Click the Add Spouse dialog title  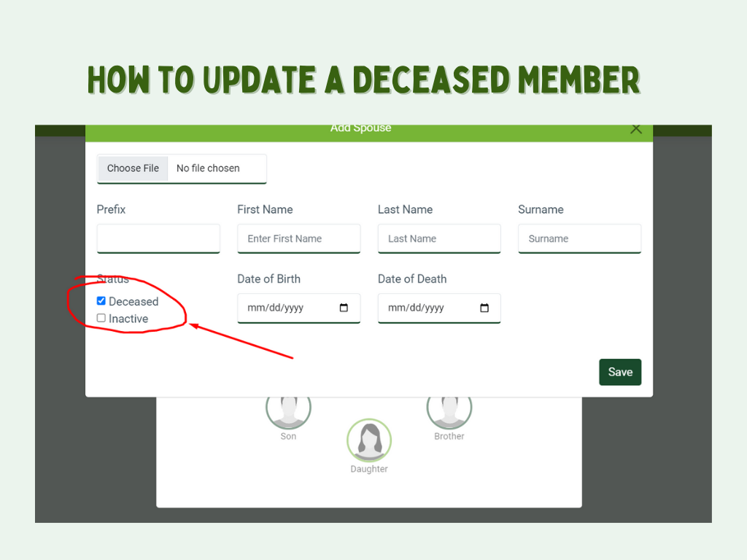click(x=361, y=129)
